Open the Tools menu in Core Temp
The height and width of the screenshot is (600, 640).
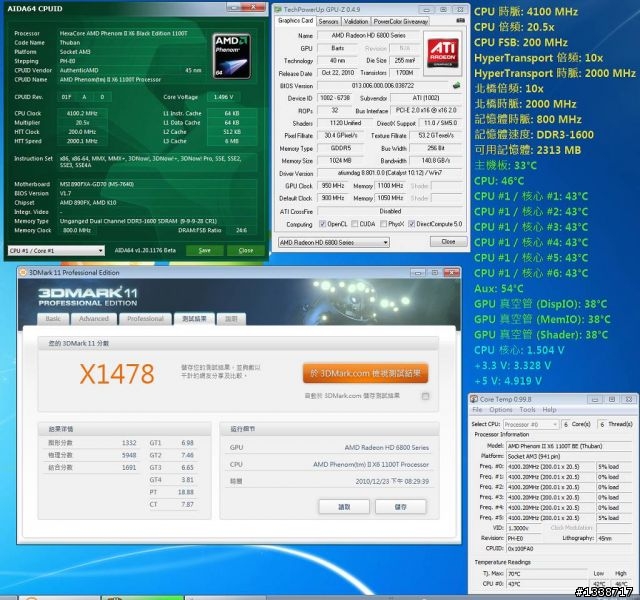pos(527,409)
